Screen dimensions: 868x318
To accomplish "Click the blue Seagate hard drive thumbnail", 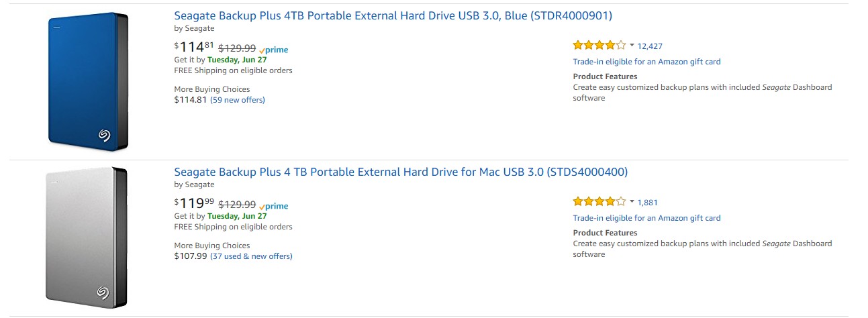I will point(88,82).
